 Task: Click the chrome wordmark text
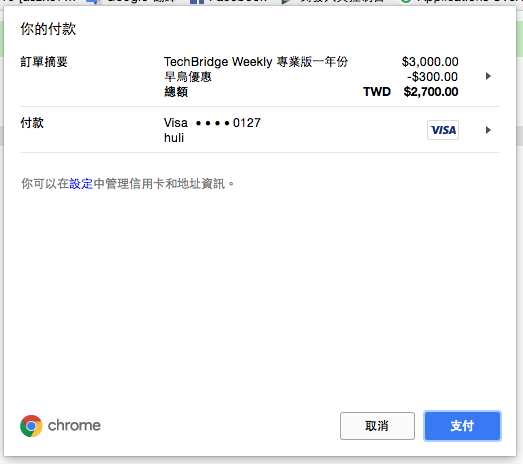pyautogui.click(x=74, y=426)
